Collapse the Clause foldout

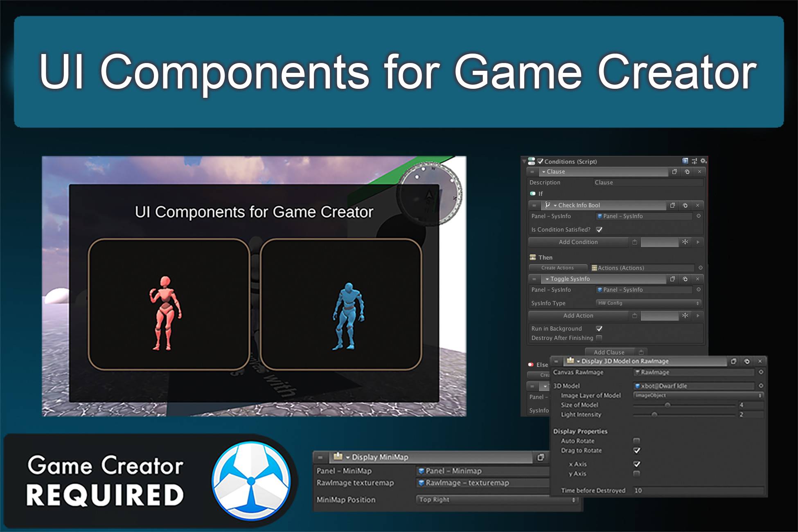click(x=543, y=172)
